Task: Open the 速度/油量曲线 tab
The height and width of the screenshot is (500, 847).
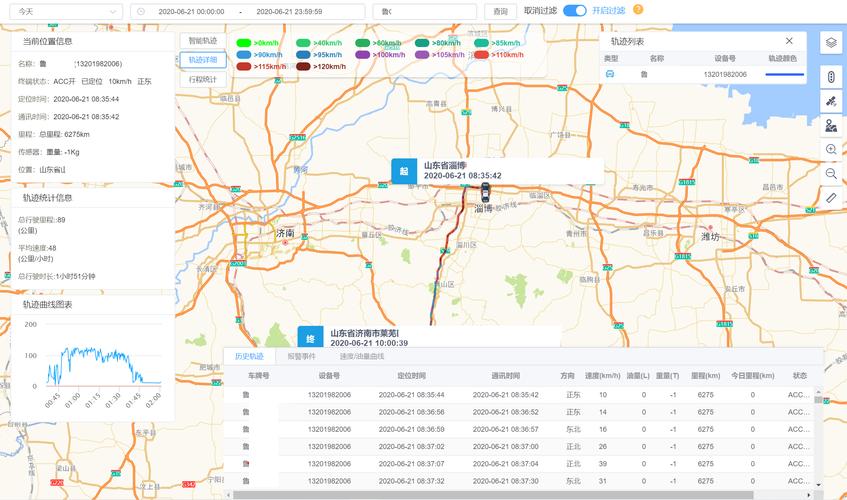Action: (x=361, y=356)
